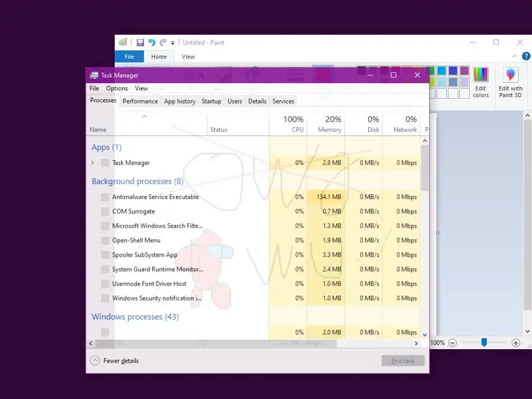
Task: Click the Paint palette app icon
Action: [x=123, y=43]
